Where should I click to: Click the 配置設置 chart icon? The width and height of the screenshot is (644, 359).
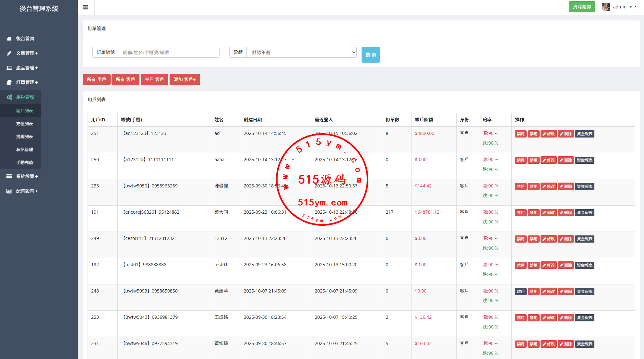[x=9, y=191]
